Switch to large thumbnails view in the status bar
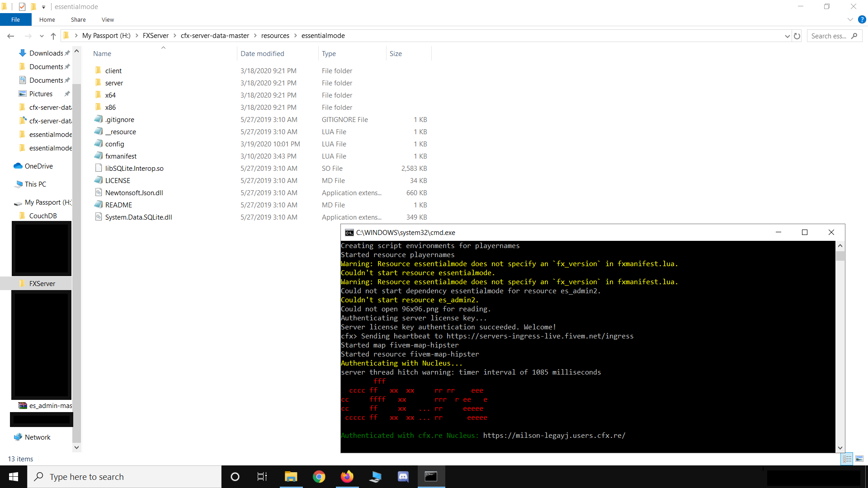The image size is (868, 488). click(859, 459)
